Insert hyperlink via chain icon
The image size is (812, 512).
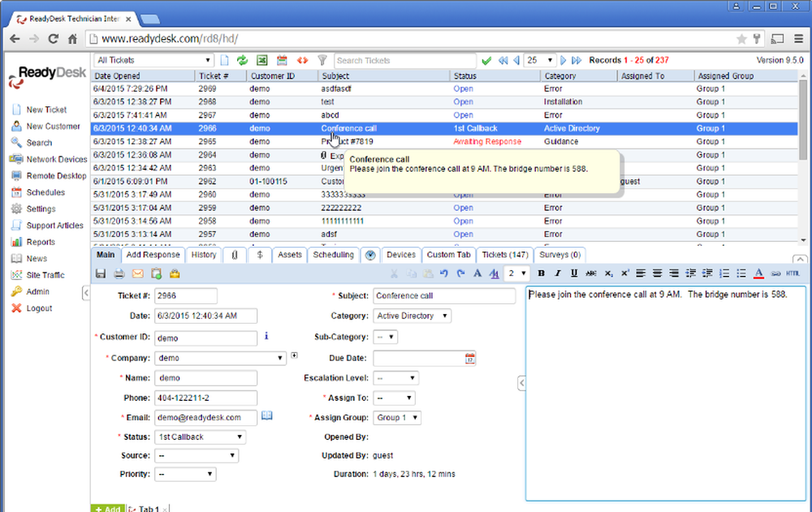point(775,273)
